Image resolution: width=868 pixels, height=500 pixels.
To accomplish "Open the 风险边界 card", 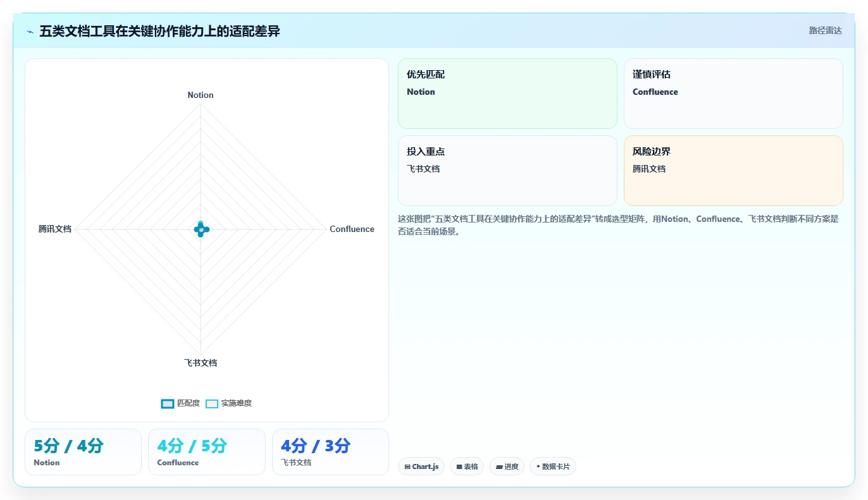I will (733, 171).
